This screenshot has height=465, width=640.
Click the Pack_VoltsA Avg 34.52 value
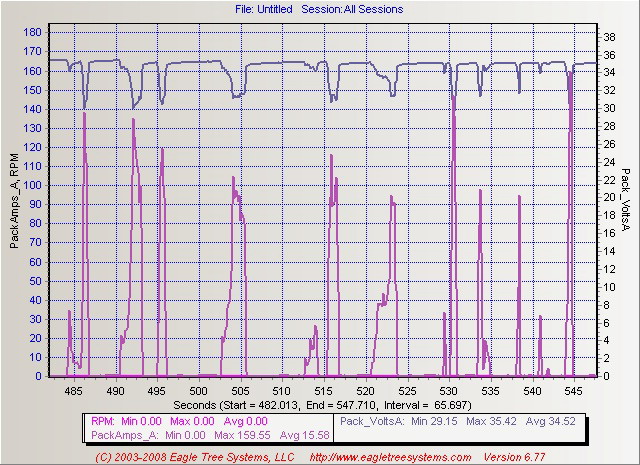tap(551, 421)
